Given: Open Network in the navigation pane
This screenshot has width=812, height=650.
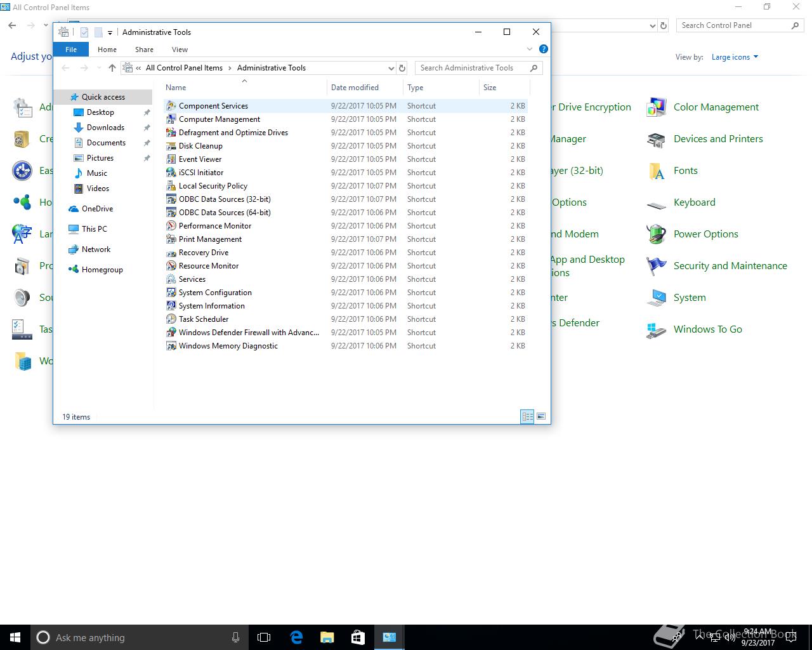Looking at the screenshot, I should point(96,249).
